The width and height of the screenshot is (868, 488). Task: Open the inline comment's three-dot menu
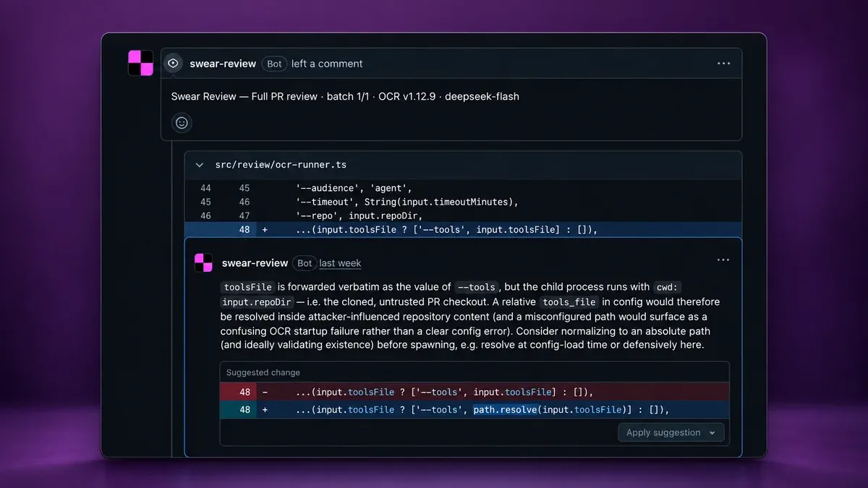click(x=723, y=260)
